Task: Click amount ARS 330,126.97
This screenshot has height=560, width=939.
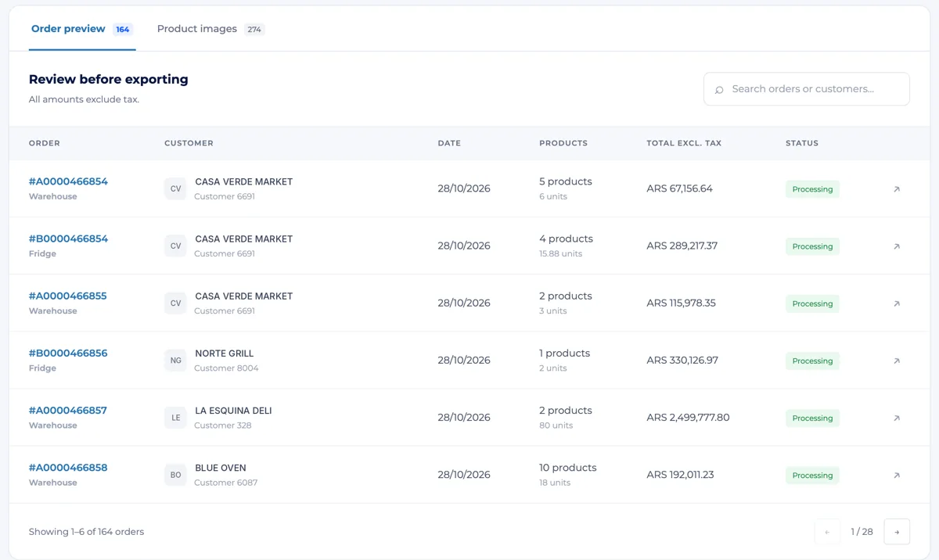Action: tap(682, 360)
